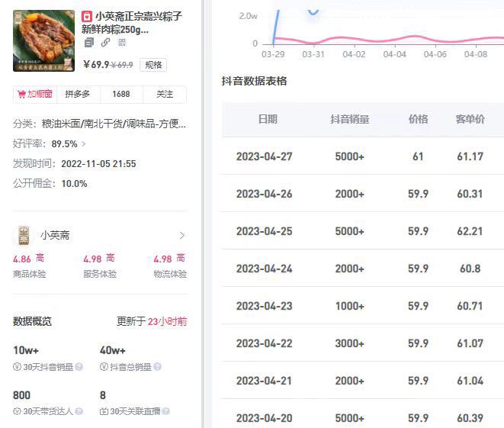Select the 2023-04-20 date cell

point(265,418)
